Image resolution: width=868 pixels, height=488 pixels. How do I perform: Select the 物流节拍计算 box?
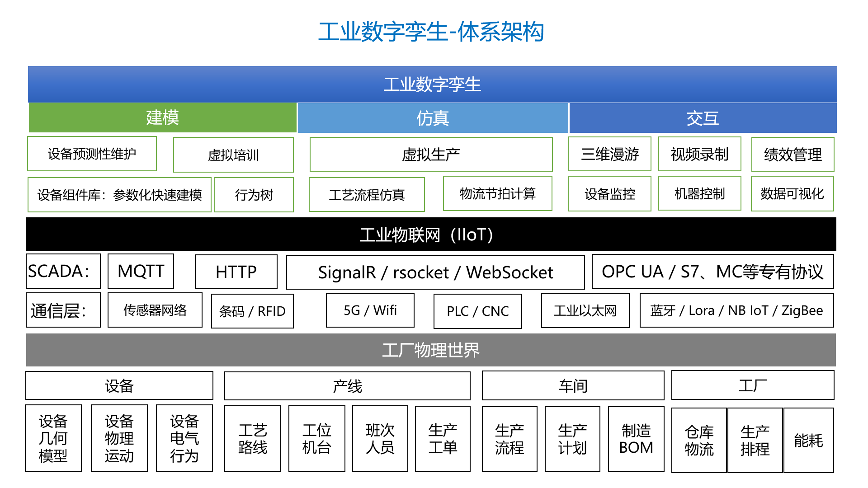tap(497, 193)
